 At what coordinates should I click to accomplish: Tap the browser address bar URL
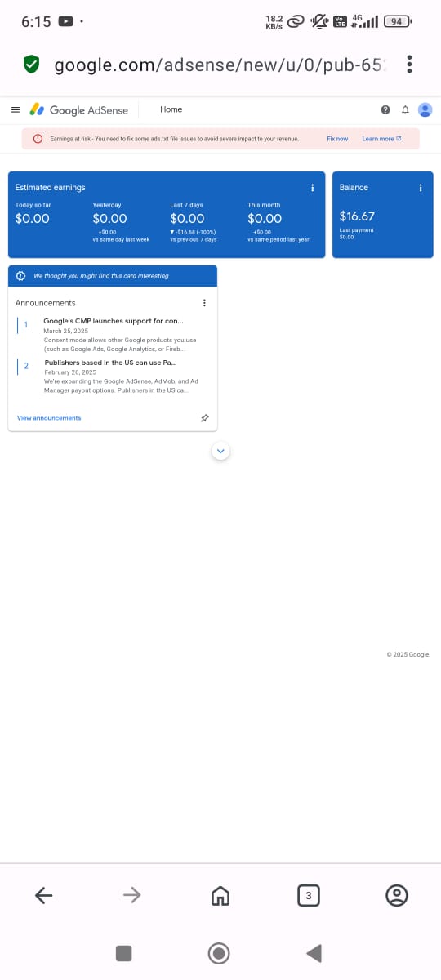point(219,65)
